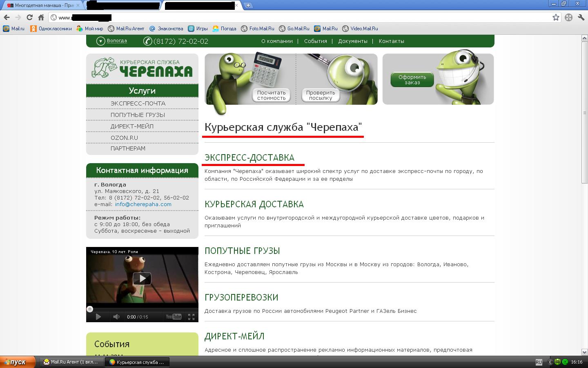Click the page vertical scrollbar thumb
Image resolution: width=588 pixels, height=368 pixels.
tap(584, 112)
